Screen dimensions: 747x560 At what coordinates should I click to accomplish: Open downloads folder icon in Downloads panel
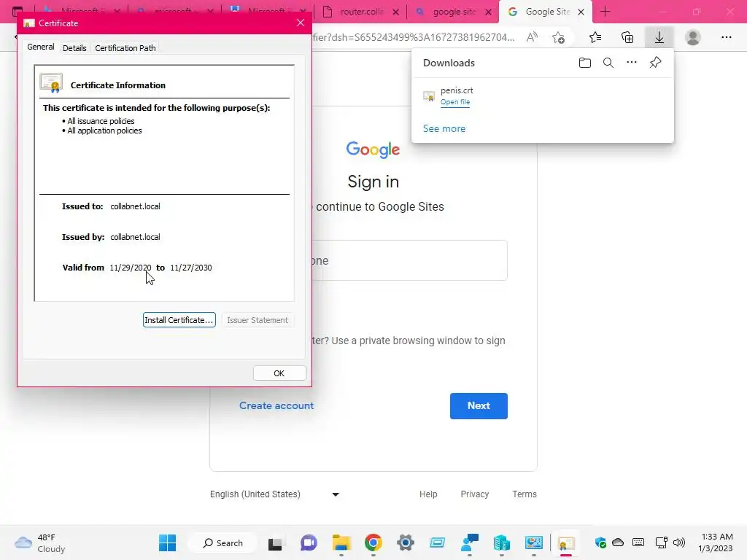[x=585, y=63]
